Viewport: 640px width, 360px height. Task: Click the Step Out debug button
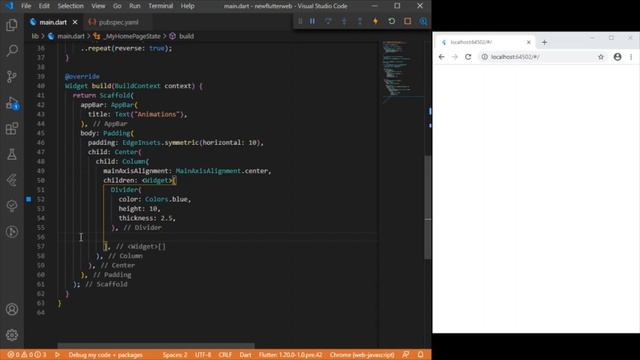click(360, 21)
